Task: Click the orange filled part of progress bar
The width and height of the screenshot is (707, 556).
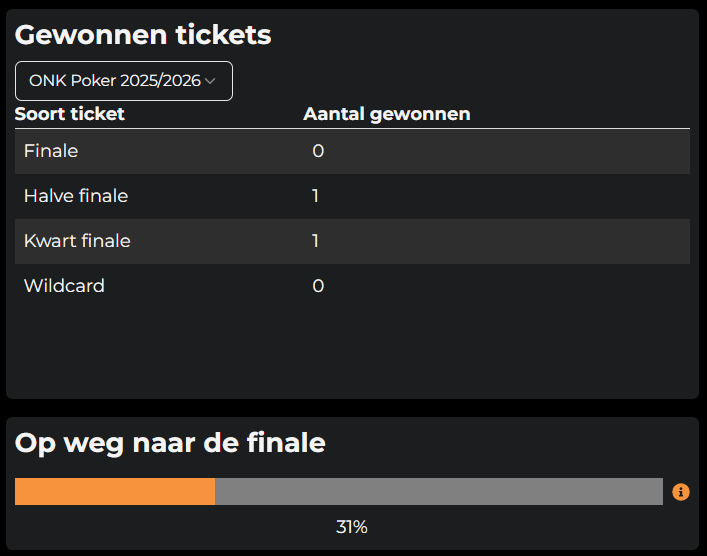Action: tap(115, 492)
